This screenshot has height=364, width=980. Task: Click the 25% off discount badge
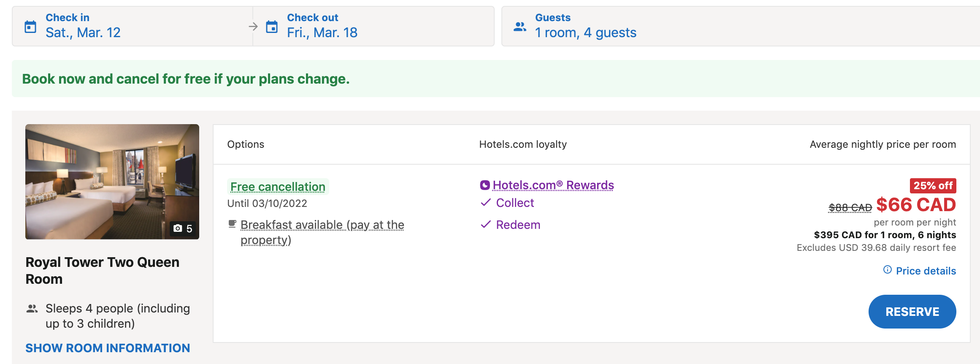933,185
